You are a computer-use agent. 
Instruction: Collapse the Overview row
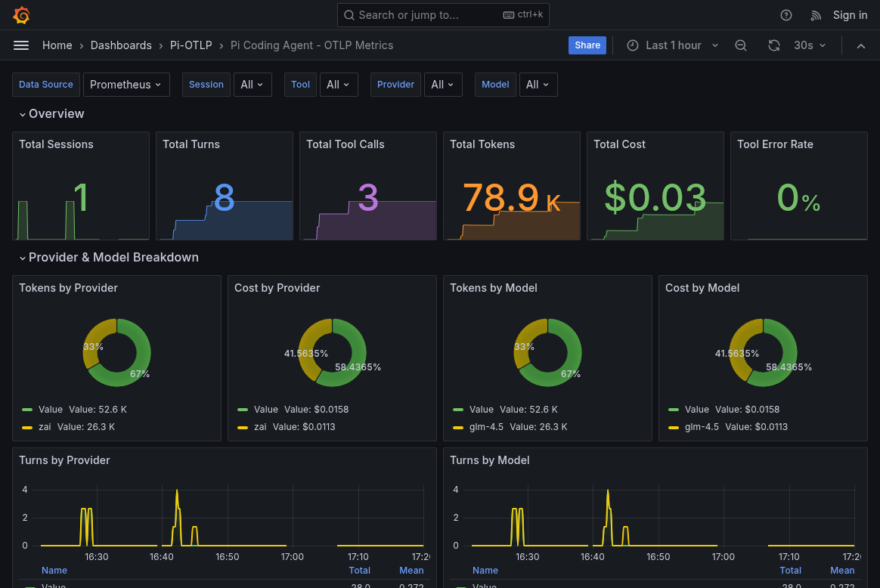(x=51, y=114)
